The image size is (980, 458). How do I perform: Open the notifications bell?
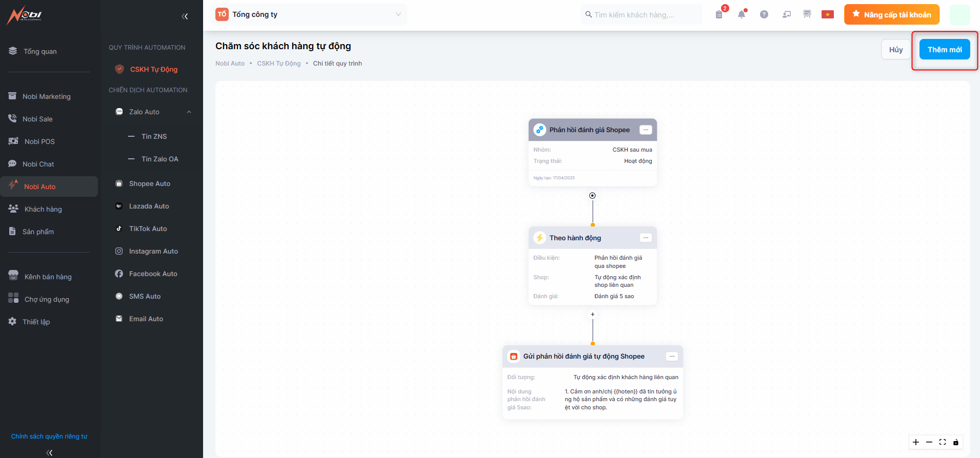[x=742, y=14]
